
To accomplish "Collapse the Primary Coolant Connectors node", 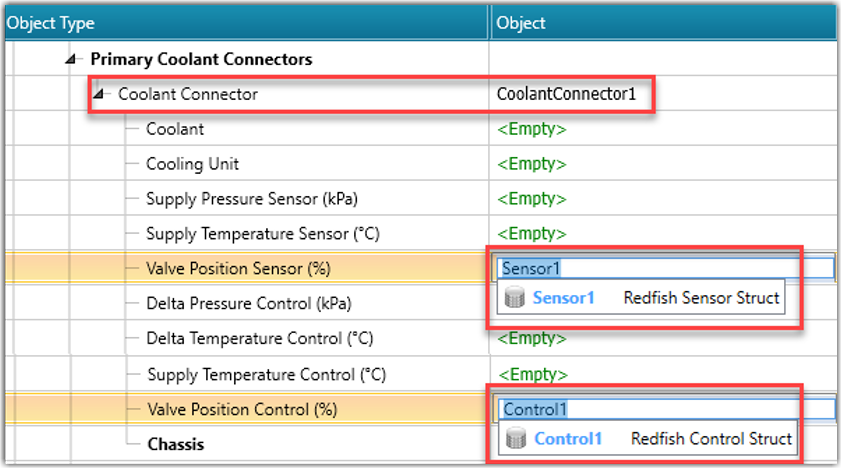I will pos(71,60).
